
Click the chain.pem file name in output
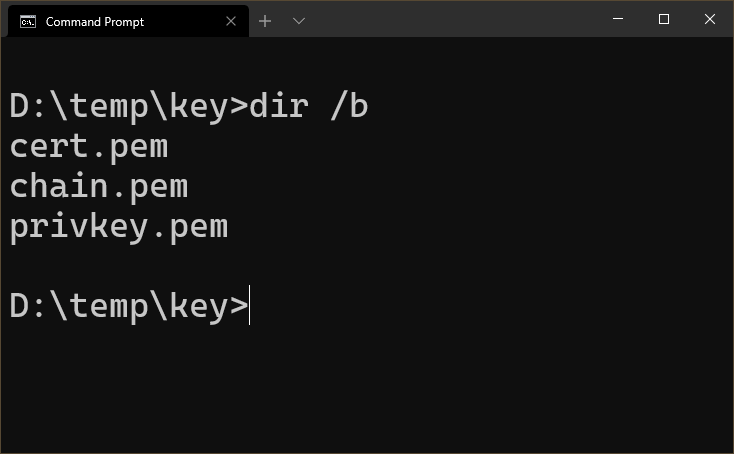click(99, 187)
